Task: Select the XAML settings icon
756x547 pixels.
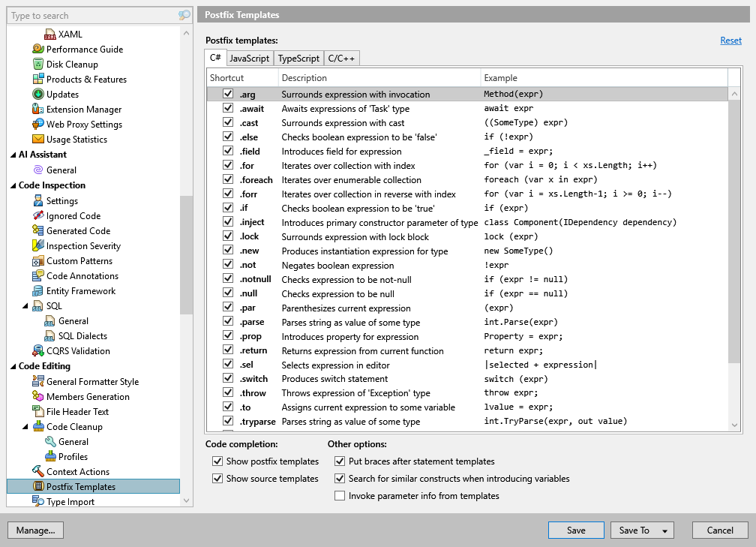Action: [51, 34]
